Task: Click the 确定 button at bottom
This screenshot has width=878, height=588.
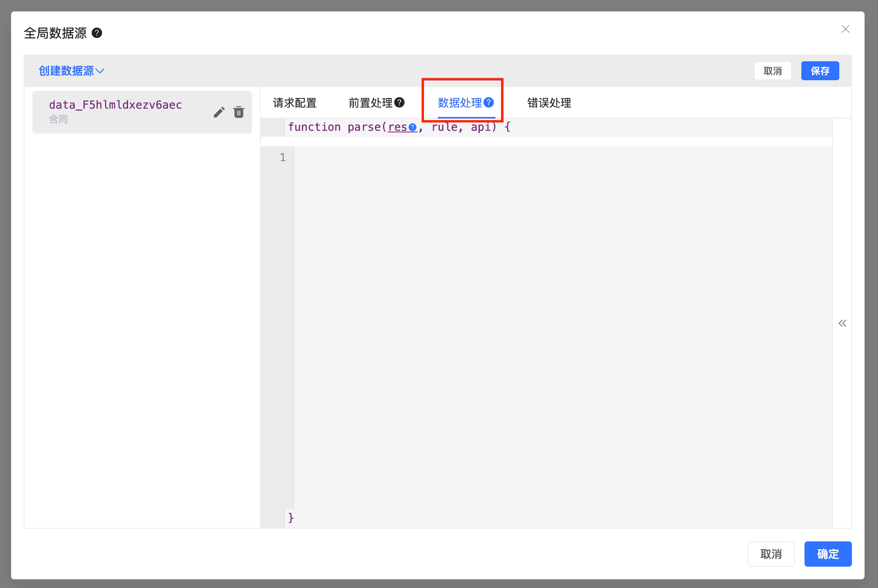Action: pyautogui.click(x=828, y=554)
